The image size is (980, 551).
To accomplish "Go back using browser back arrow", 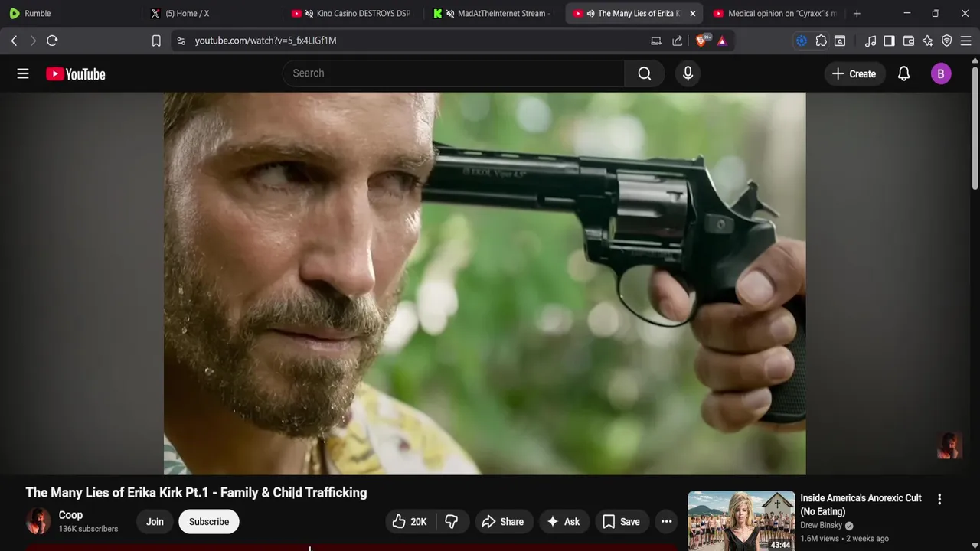I will pos(14,41).
